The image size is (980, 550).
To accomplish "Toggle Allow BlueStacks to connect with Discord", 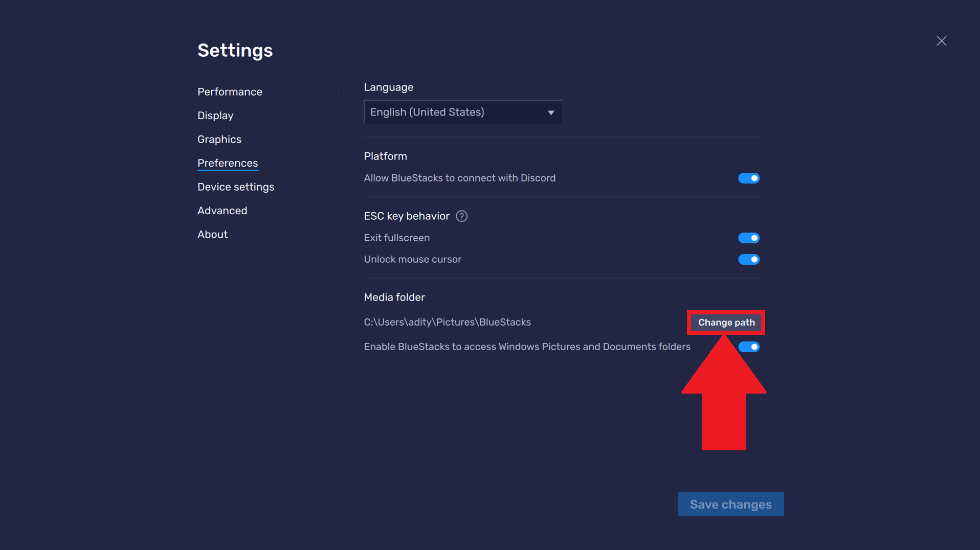I will point(749,178).
